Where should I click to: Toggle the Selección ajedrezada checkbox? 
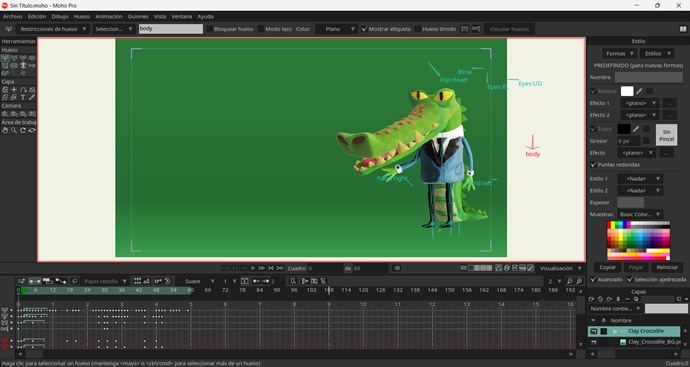(x=630, y=279)
